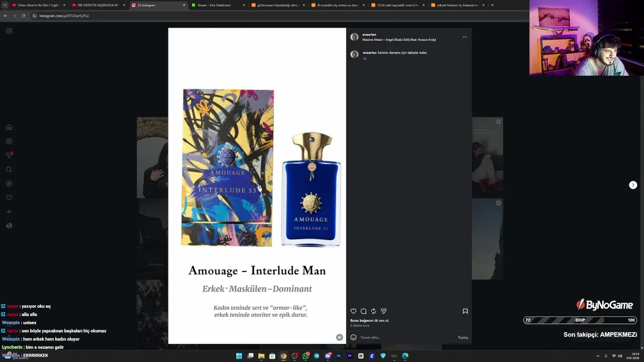Open evaartex avatar beside caption
This screenshot has height=362, width=644.
point(354,54)
